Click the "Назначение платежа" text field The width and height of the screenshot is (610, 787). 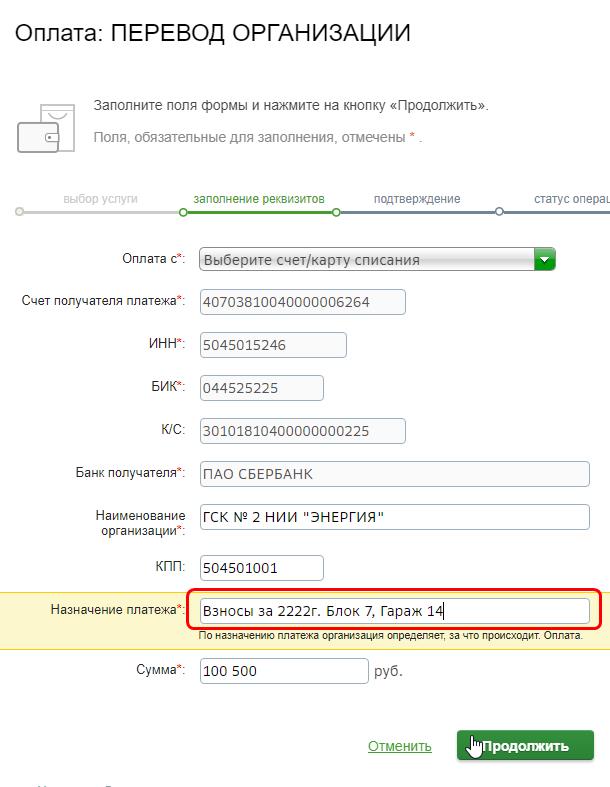(395, 611)
